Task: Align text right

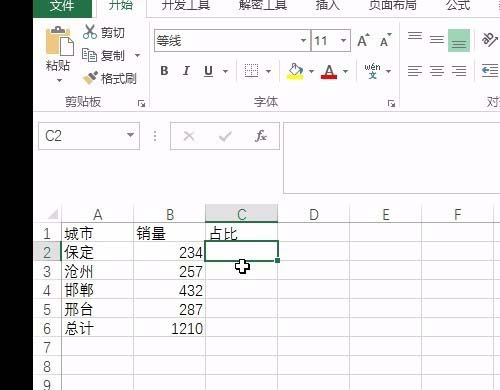Action: (x=459, y=71)
